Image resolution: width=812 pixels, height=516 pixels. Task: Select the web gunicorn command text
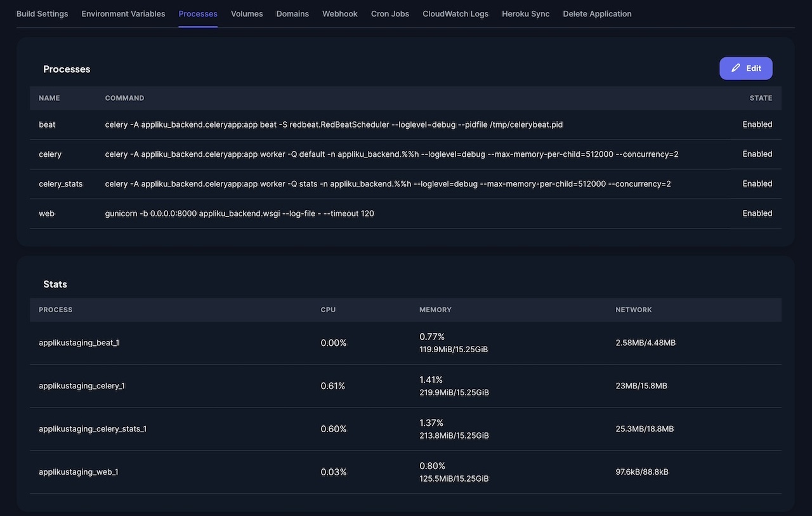click(x=240, y=213)
